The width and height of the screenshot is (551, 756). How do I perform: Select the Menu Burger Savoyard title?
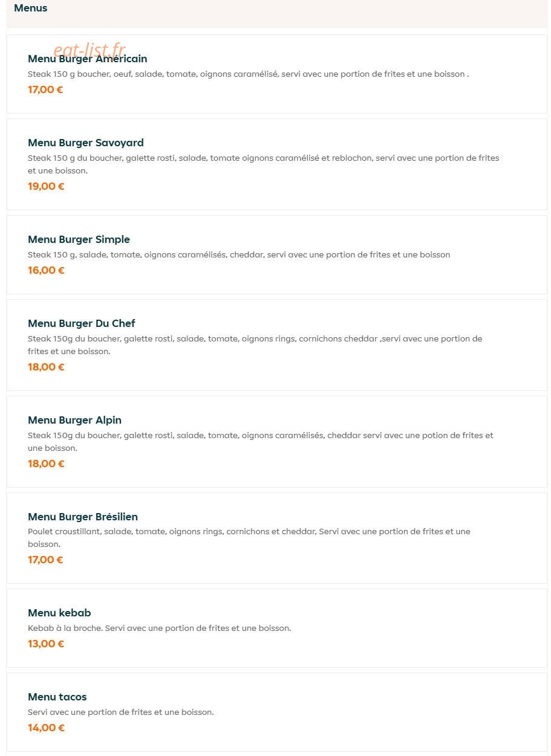pos(85,143)
